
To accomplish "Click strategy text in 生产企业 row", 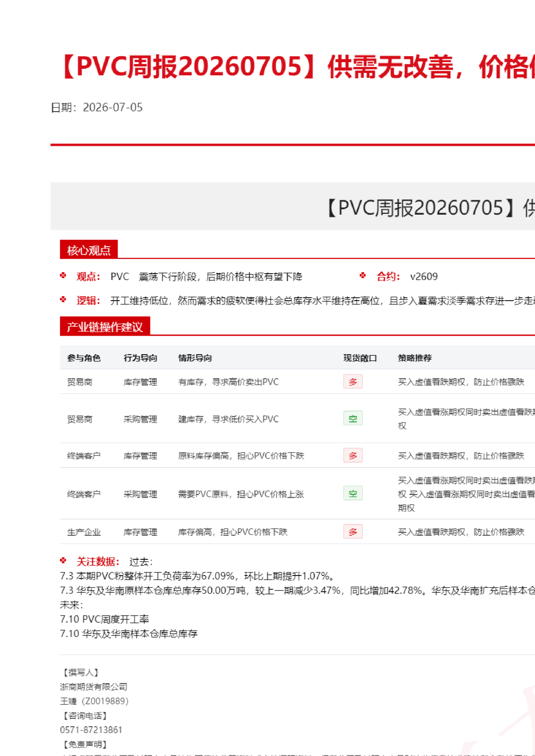I will 461,532.
